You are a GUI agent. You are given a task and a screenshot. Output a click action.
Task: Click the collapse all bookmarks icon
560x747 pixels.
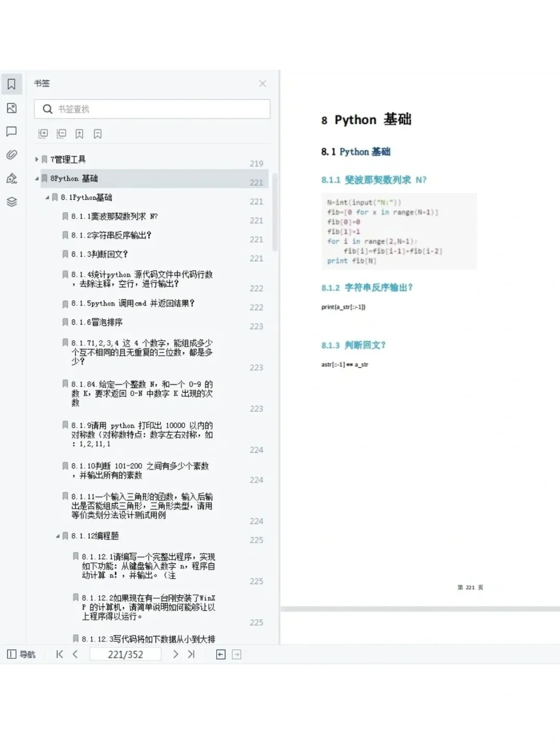61,133
